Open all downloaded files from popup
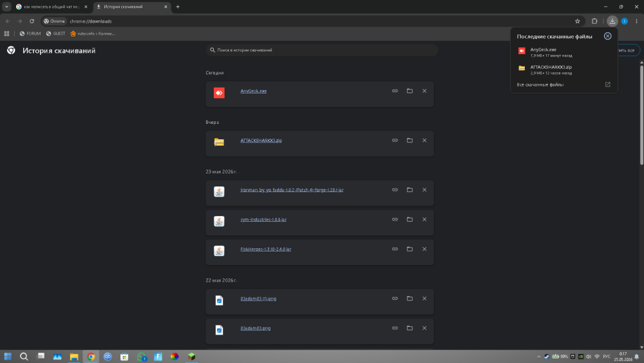 [x=563, y=84]
